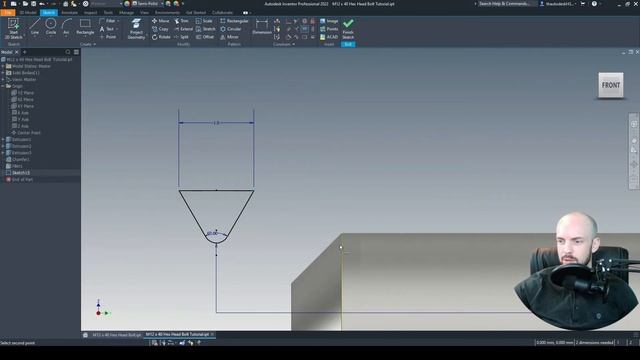This screenshot has height=360, width=640.
Task: Switch to the View ribbon tab
Action: click(x=144, y=13)
